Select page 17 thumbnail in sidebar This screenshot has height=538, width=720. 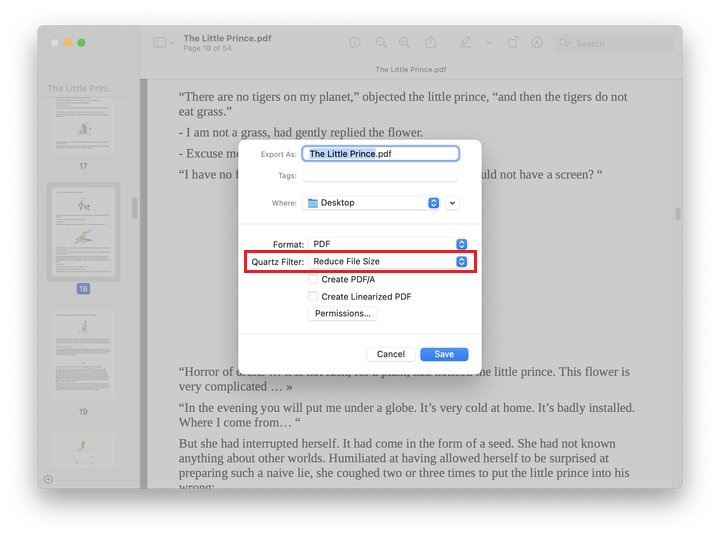tap(83, 124)
